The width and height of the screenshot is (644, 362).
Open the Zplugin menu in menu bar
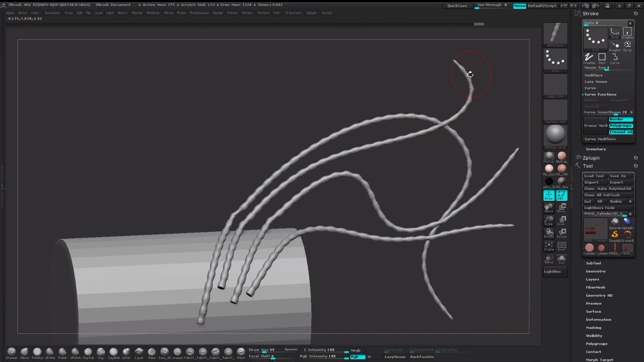311,13
